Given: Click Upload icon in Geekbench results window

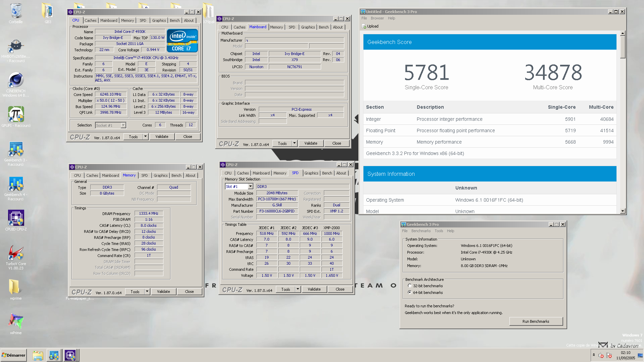Looking at the screenshot, I should click(364, 26).
